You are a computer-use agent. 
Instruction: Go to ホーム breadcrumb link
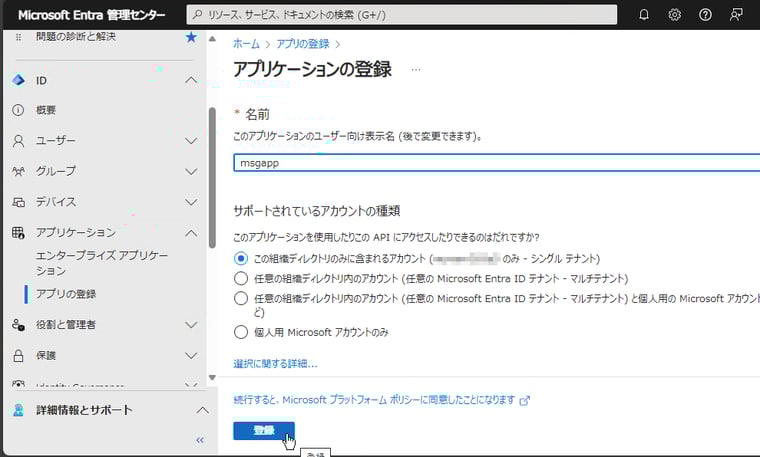point(246,44)
